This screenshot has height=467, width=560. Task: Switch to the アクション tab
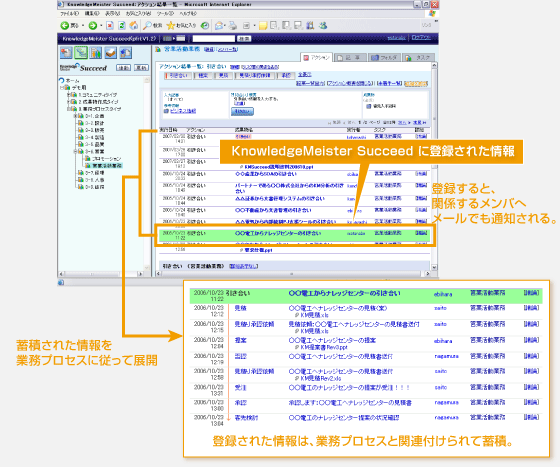point(317,57)
